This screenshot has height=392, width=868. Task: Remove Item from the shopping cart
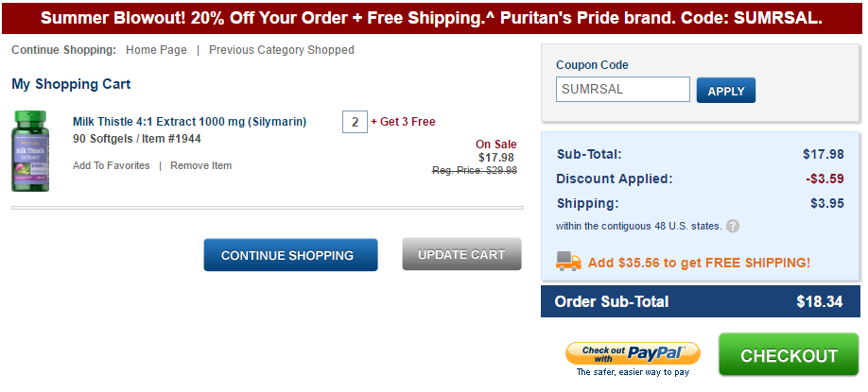point(201,165)
